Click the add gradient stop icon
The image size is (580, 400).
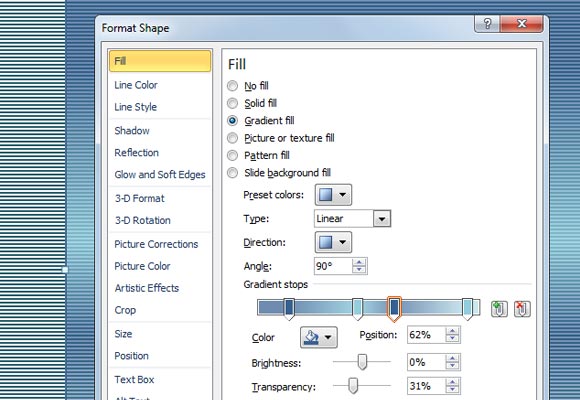tap(499, 309)
